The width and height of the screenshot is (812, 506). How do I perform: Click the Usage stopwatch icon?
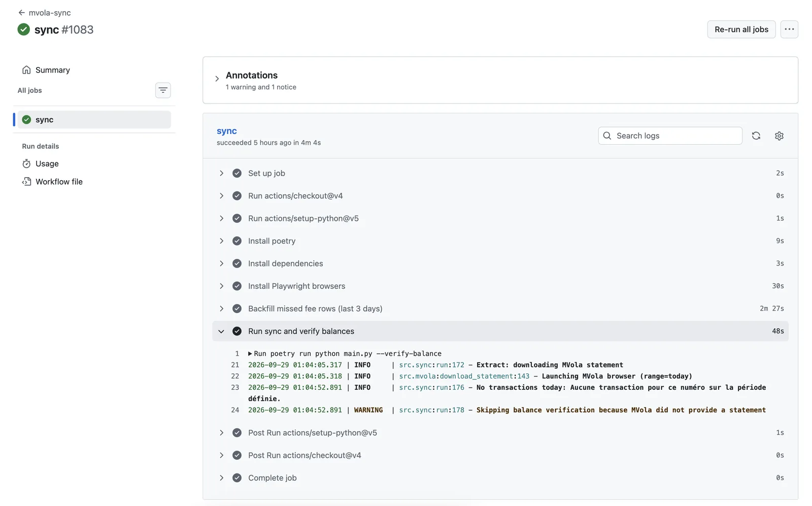pyautogui.click(x=26, y=164)
